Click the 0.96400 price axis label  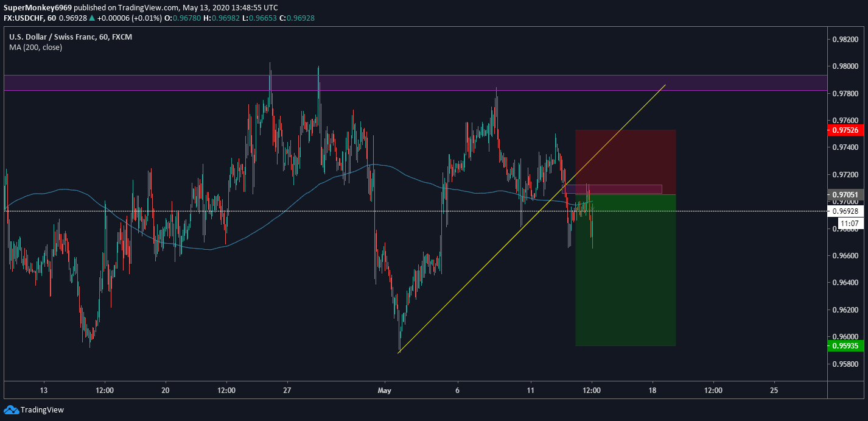click(x=845, y=282)
